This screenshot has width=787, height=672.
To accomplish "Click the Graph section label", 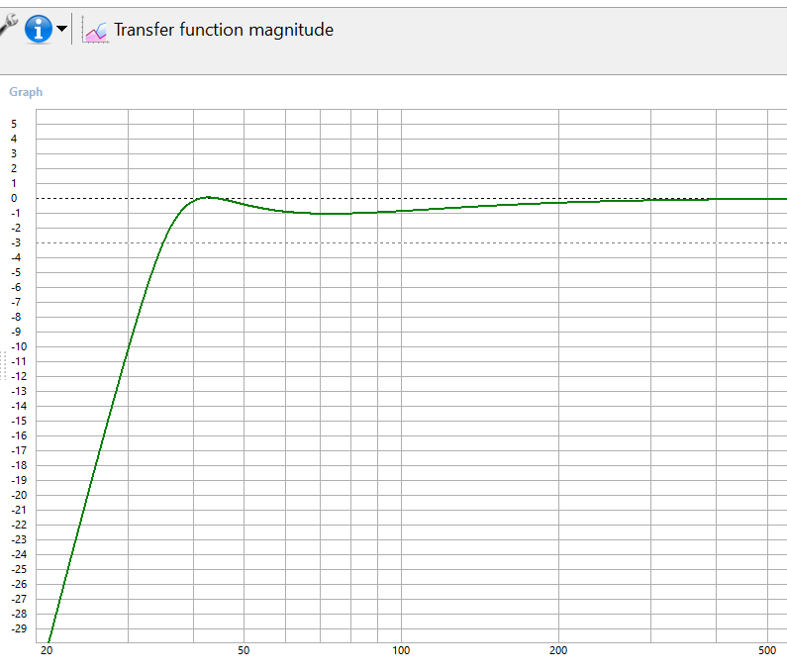I will click(x=26, y=92).
